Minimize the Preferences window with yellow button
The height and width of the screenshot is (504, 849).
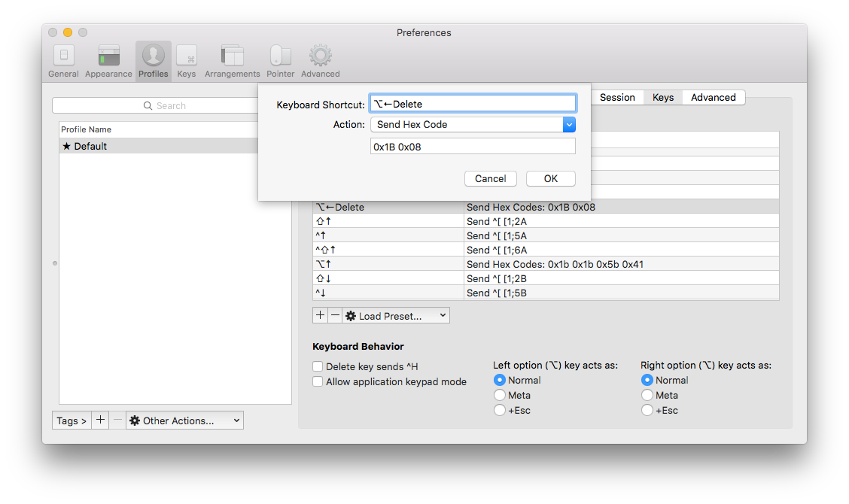click(x=68, y=32)
